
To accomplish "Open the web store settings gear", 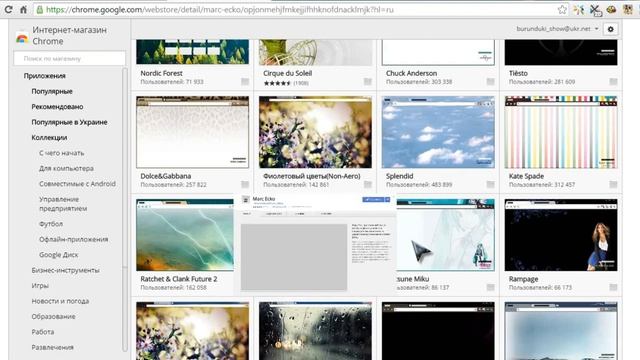I will coord(611,29).
